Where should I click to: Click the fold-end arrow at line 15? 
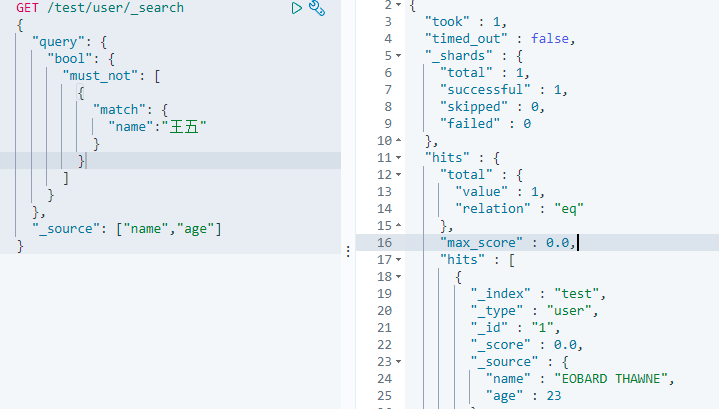pyautogui.click(x=400, y=226)
